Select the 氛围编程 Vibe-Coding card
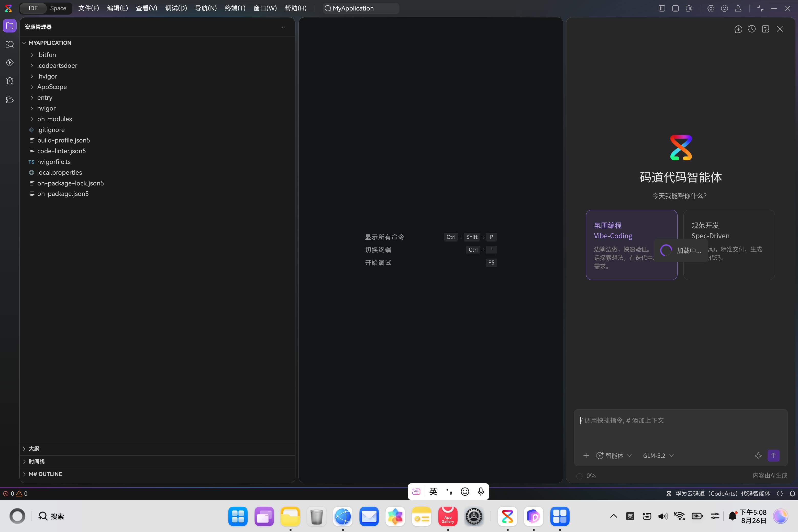 (631, 245)
